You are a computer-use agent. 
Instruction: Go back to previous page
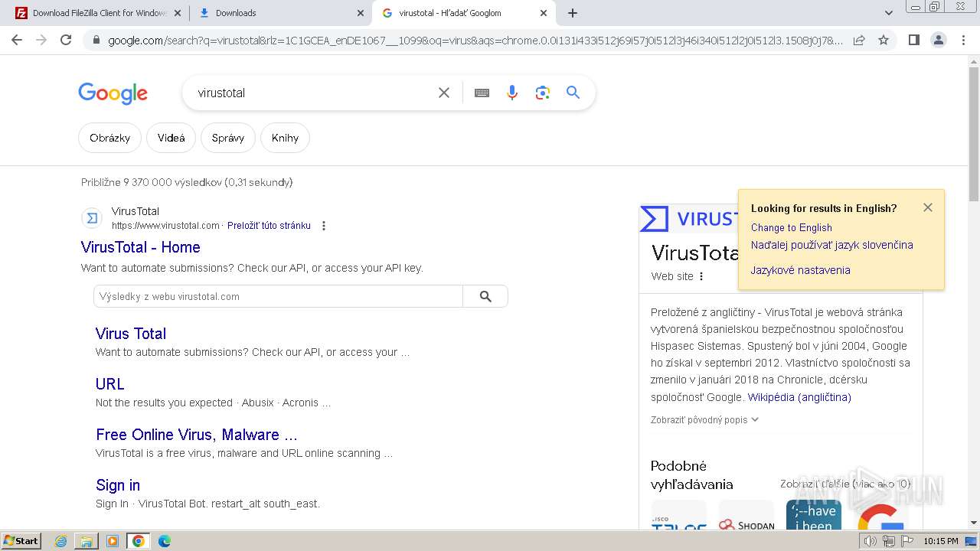tap(17, 40)
